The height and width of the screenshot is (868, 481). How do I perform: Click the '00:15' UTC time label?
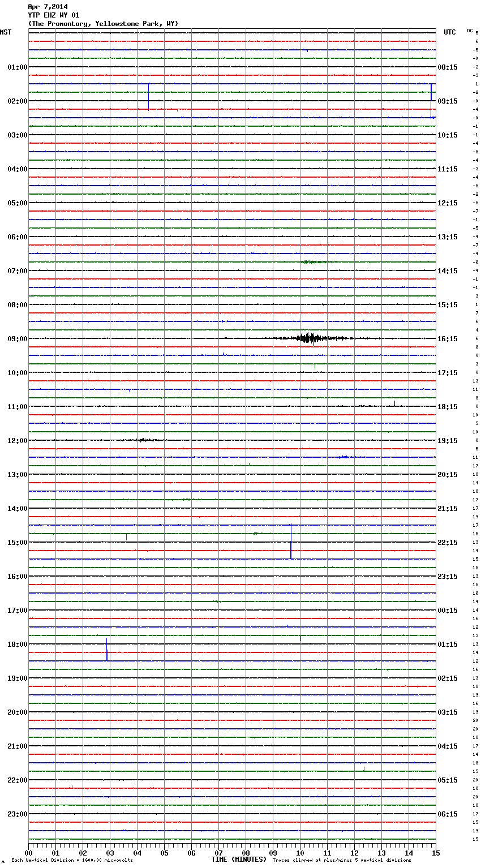[x=448, y=611]
